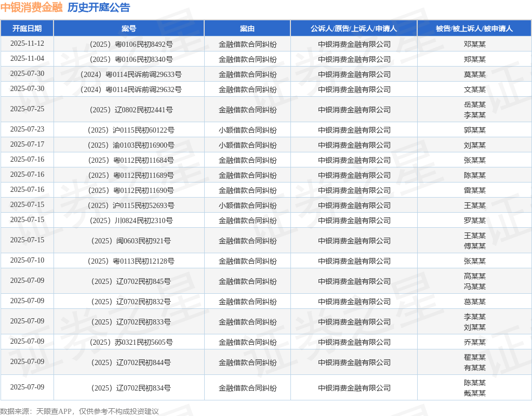Click defendant 邓某某

475,44
